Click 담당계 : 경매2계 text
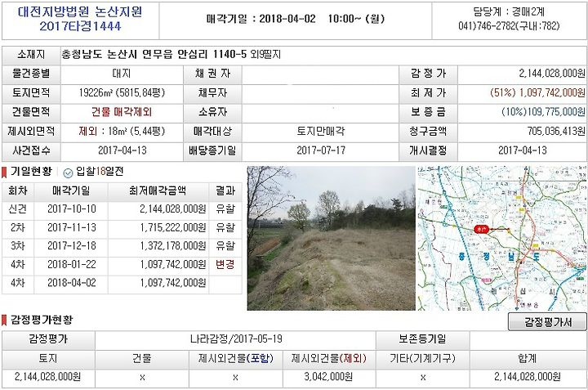 pos(509,11)
